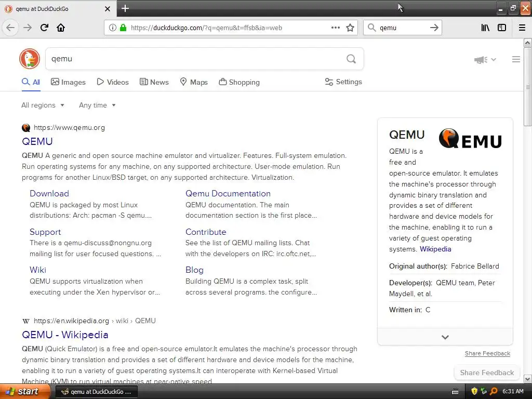Switch to the News tab

pyautogui.click(x=154, y=82)
